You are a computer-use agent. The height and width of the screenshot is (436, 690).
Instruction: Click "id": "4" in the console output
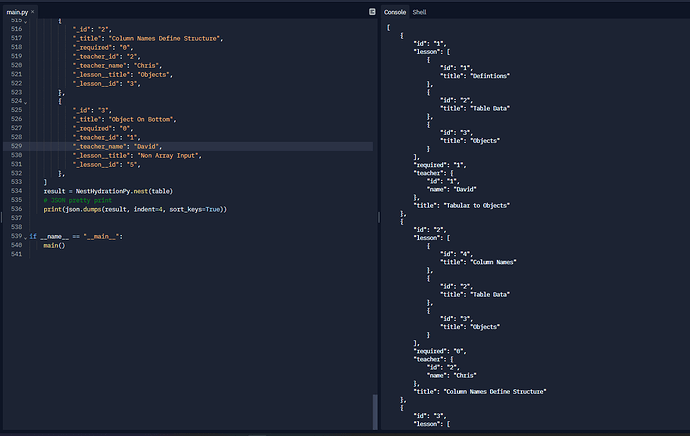tap(456, 254)
